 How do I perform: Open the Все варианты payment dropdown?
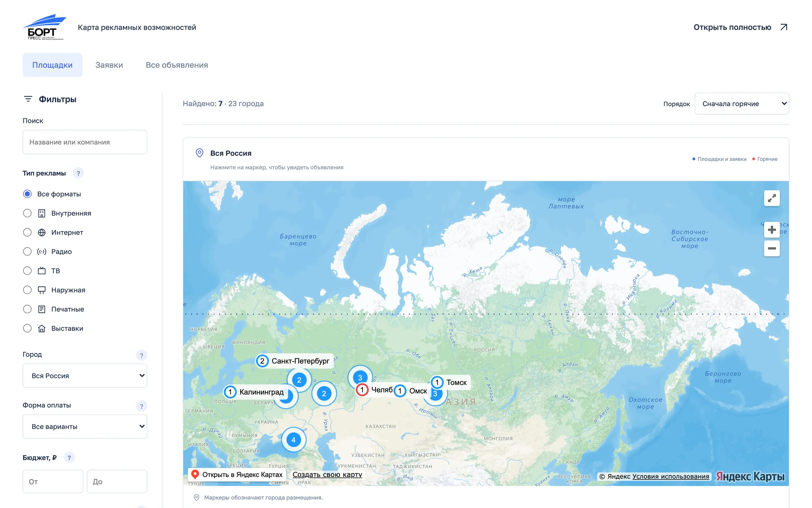[x=85, y=426]
